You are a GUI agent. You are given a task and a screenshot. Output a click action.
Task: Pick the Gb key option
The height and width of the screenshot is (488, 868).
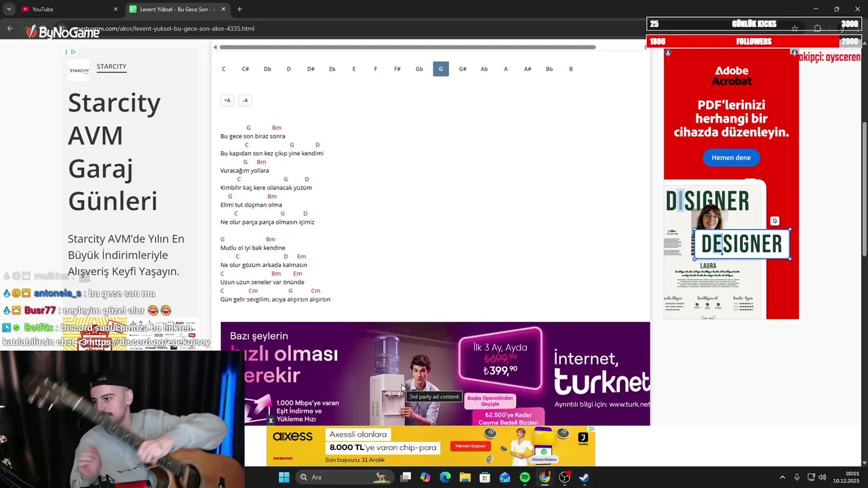(419, 68)
